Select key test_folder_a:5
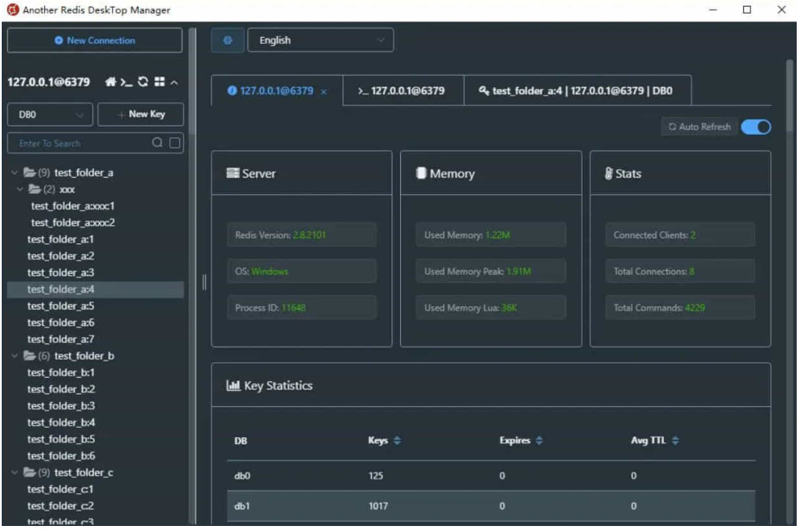The height and width of the screenshot is (532, 801). [60, 306]
